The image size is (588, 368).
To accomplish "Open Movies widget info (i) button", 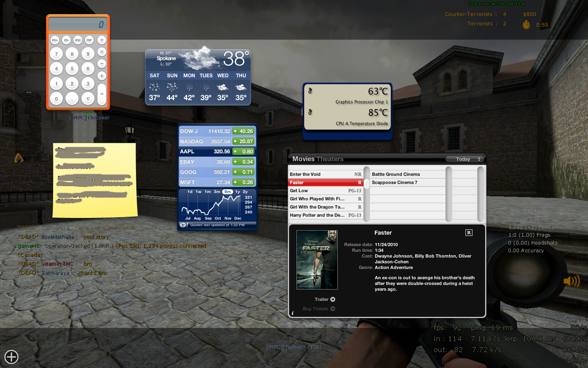I will pyautogui.click(x=292, y=313).
